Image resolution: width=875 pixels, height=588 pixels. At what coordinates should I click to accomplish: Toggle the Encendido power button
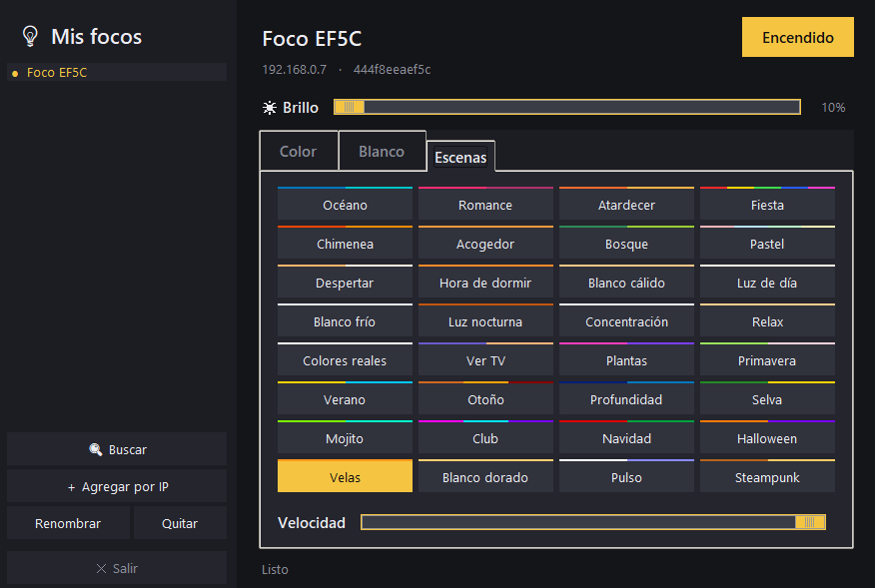[797, 37]
